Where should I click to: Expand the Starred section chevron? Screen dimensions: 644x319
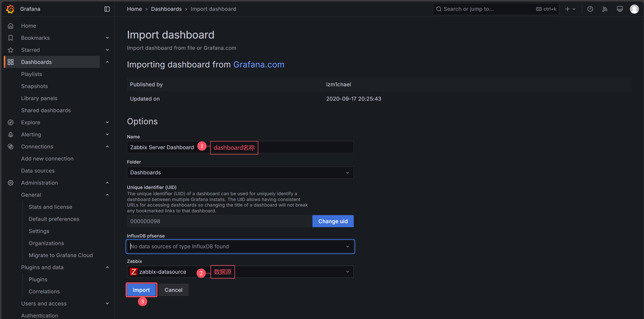tap(107, 50)
